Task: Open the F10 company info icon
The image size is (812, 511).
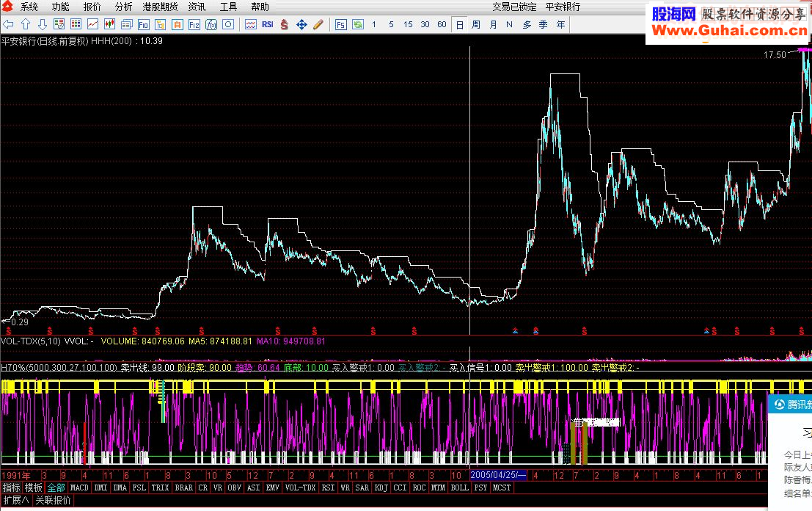Action: click(144, 24)
